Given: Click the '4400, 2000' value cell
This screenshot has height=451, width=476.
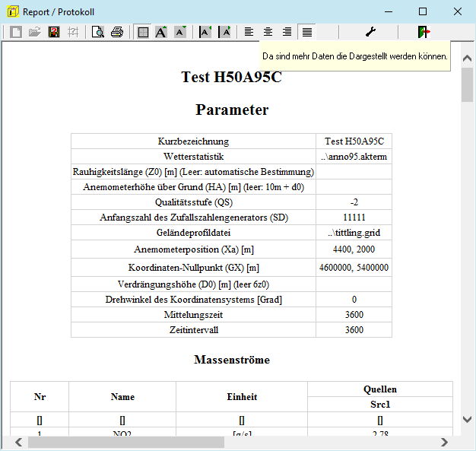Looking at the screenshot, I should pyautogui.click(x=354, y=249).
